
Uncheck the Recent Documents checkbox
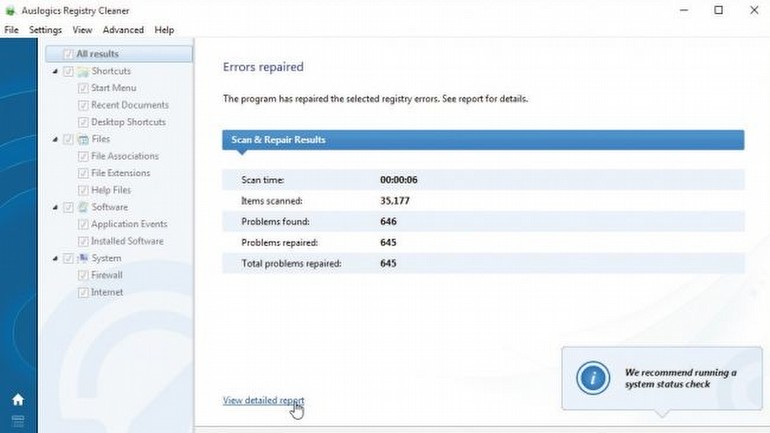[x=83, y=105]
